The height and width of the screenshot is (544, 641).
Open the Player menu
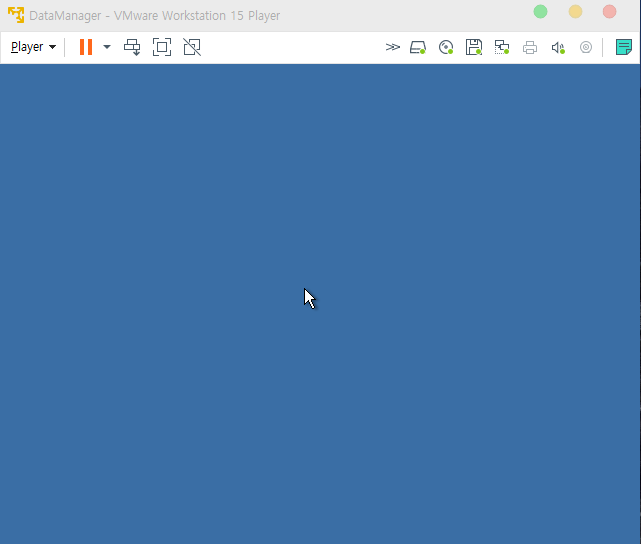pyautogui.click(x=33, y=47)
